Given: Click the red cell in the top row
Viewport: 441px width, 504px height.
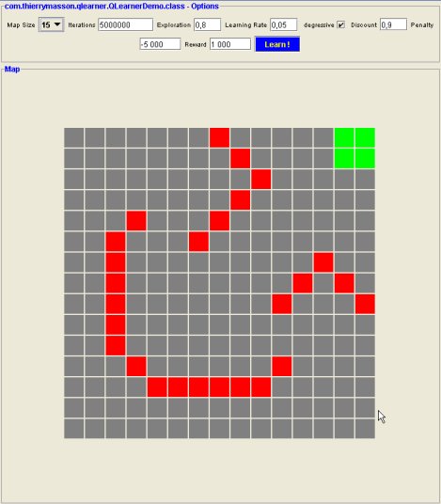Looking at the screenshot, I should [219, 137].
